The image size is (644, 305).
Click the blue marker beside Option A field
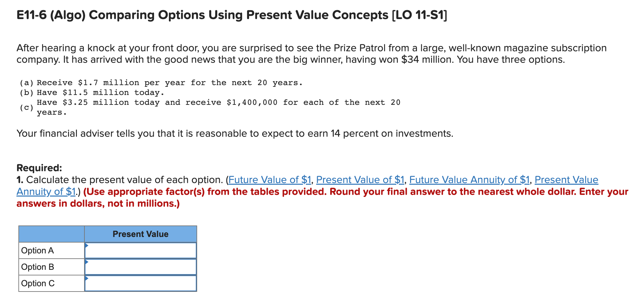(87, 246)
